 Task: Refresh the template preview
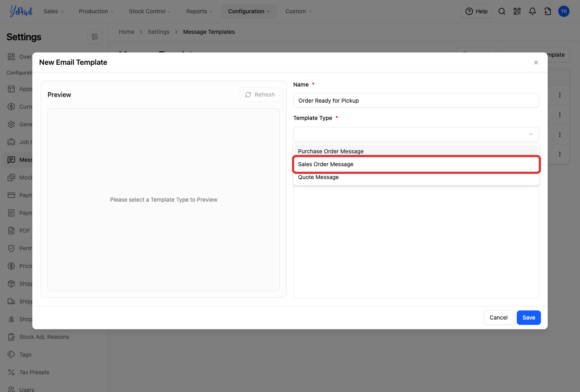coord(260,95)
